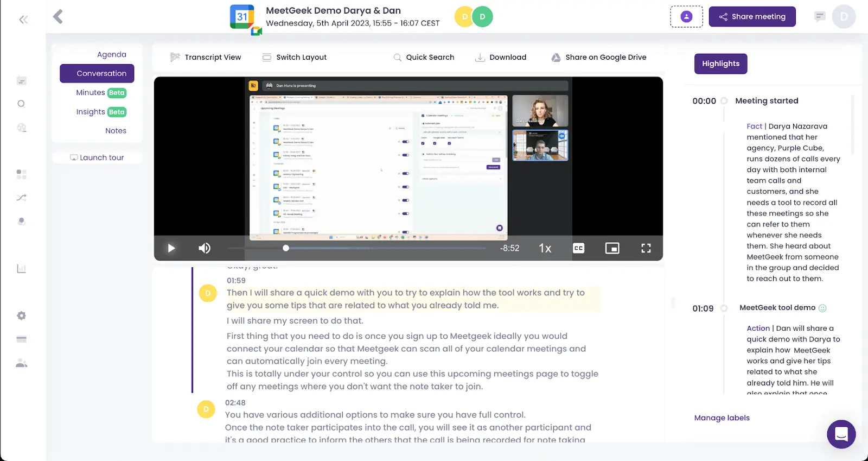Collapse the left sidebar with double chevron
The image size is (868, 461).
click(23, 20)
